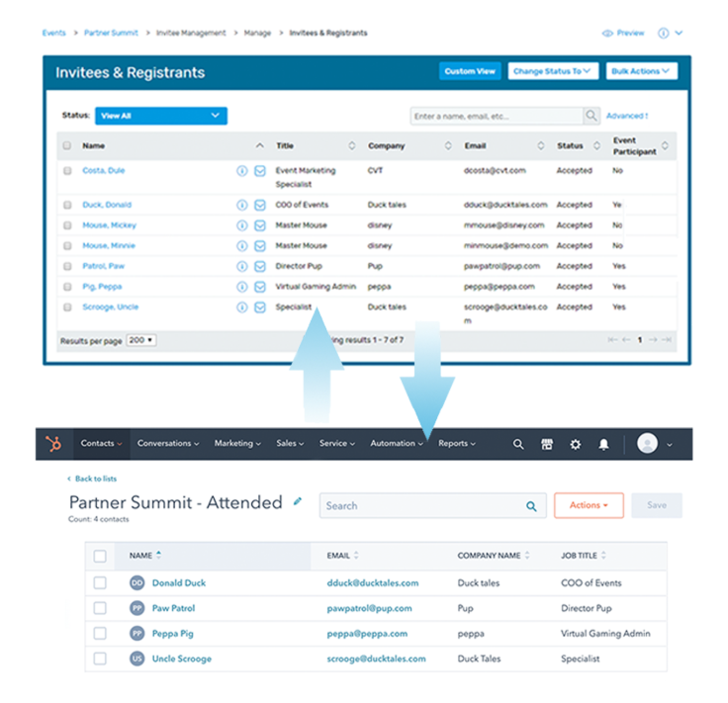Open HubSpot settings gear
This screenshot has width=728, height=703.
point(576,445)
